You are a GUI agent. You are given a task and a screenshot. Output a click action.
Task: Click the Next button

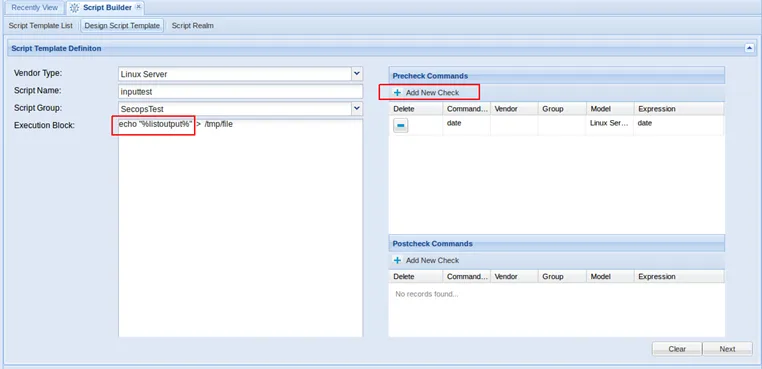coord(727,349)
